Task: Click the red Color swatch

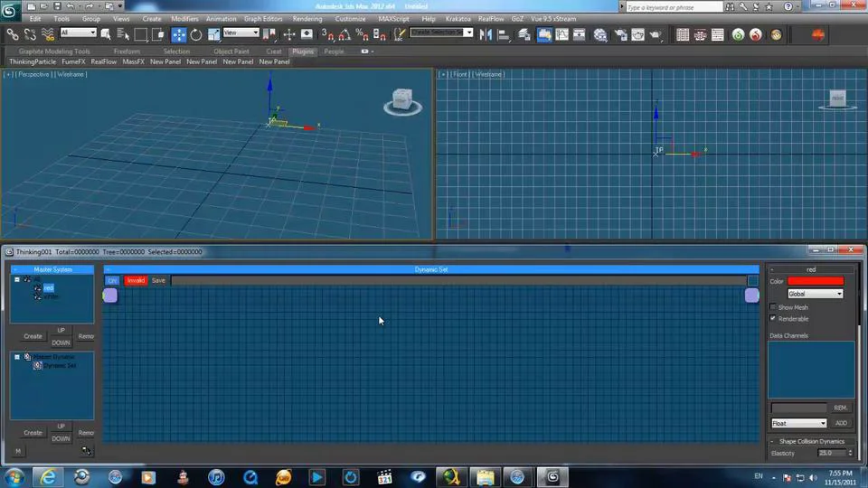Action: (816, 281)
